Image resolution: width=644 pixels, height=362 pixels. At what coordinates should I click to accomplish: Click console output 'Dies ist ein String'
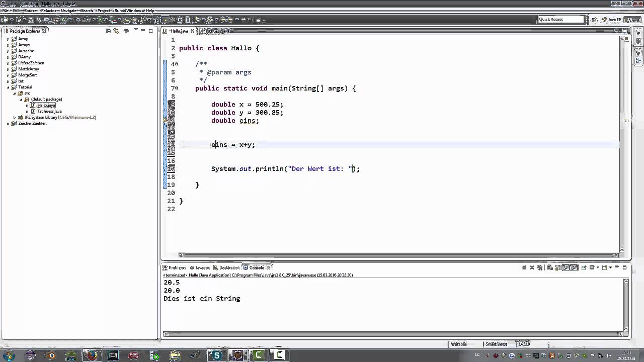[202, 299]
